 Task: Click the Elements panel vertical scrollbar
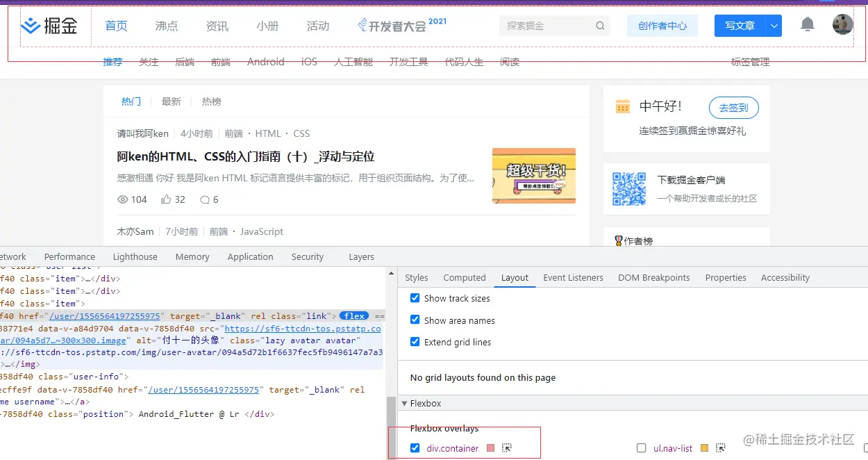point(391,427)
